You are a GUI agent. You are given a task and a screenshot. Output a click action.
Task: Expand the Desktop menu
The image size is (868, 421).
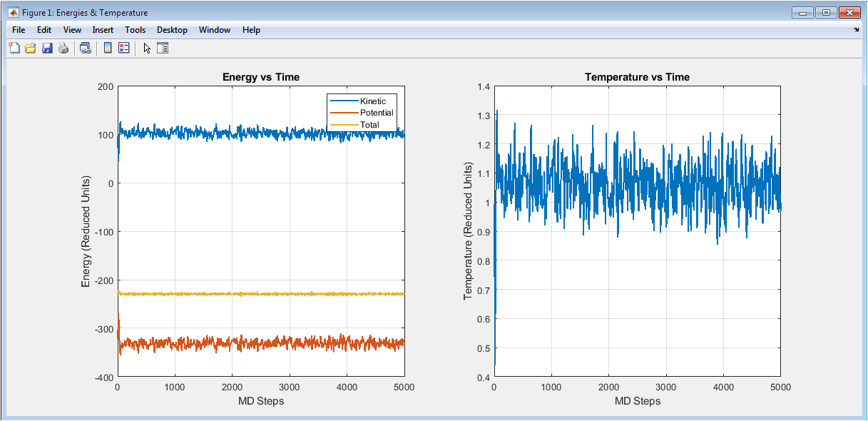pos(172,30)
